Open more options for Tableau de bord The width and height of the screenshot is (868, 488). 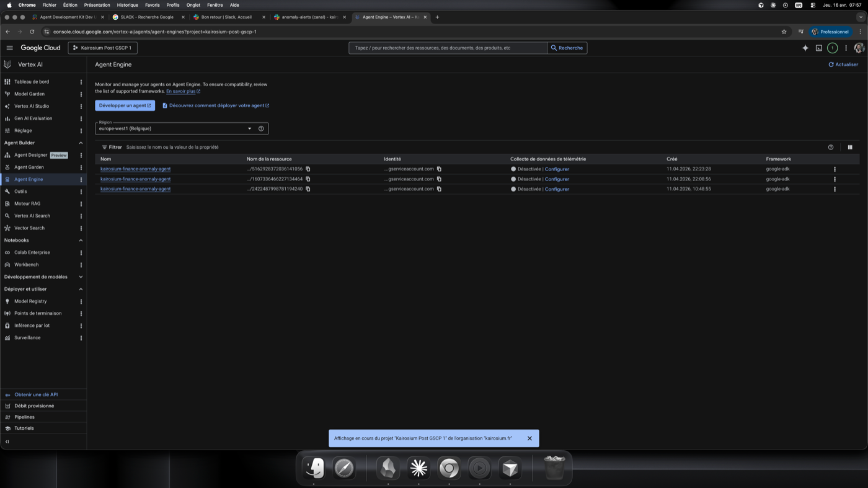pyautogui.click(x=81, y=82)
